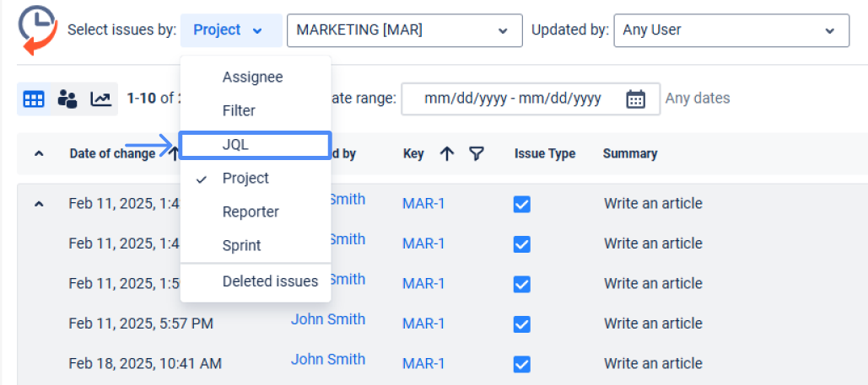Click the Key column filter funnel icon
The height and width of the screenshot is (385, 868).
coord(477,153)
